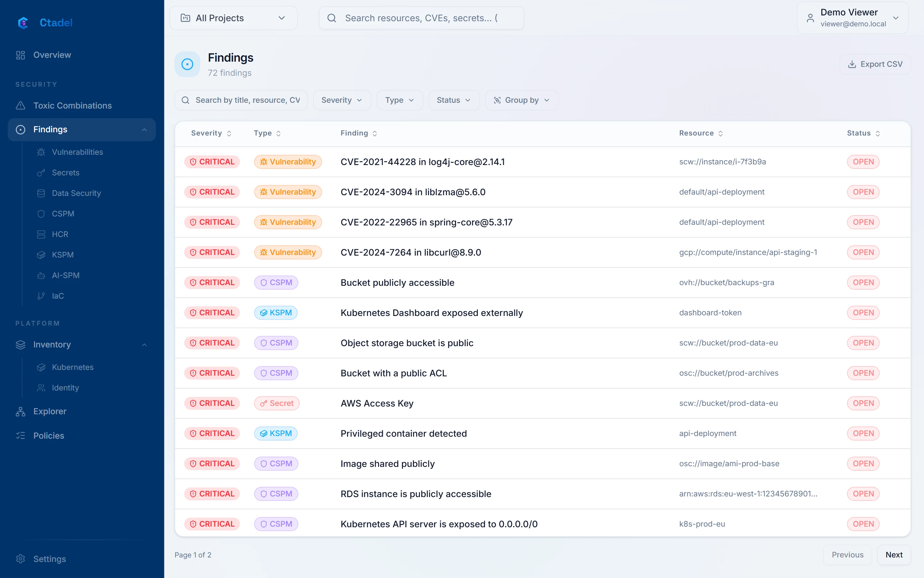Open Data Security in the sidebar
Image resolution: width=924 pixels, height=578 pixels.
pos(76,193)
